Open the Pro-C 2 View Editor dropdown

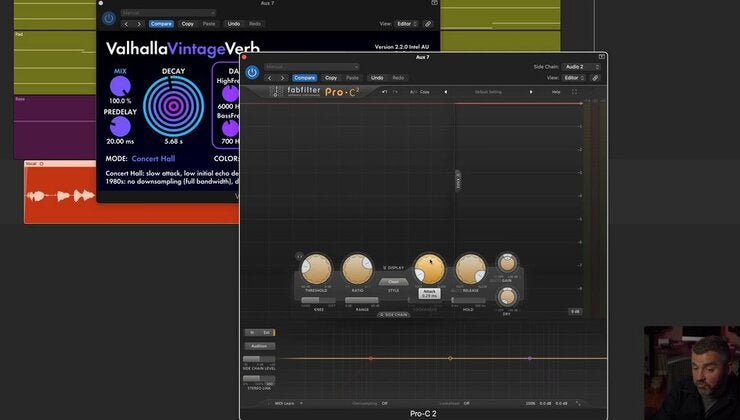pyautogui.click(x=572, y=77)
